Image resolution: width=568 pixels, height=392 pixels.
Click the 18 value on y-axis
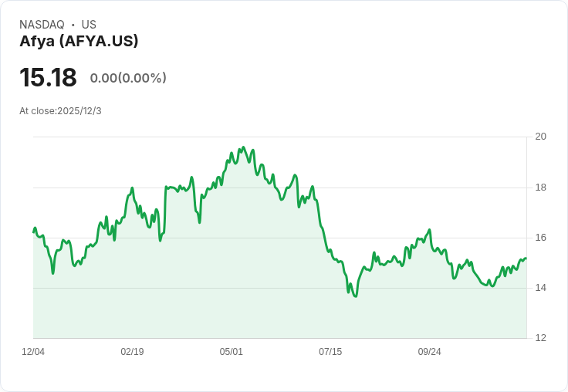click(541, 188)
